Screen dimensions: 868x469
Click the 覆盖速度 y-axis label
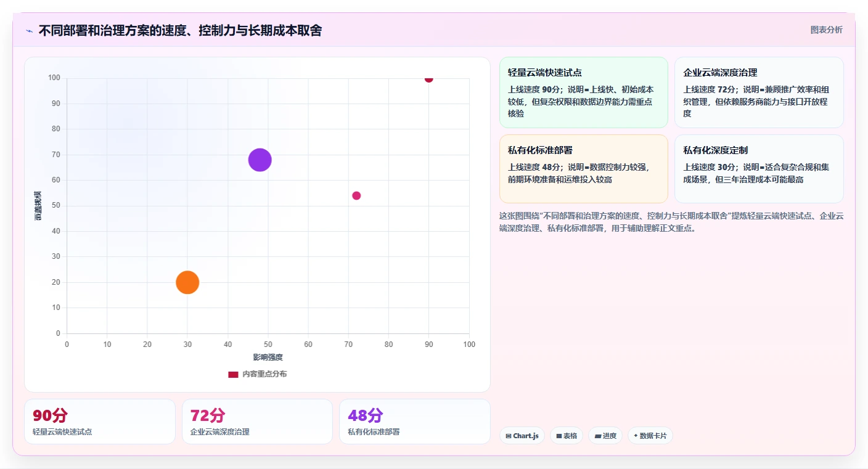38,206
